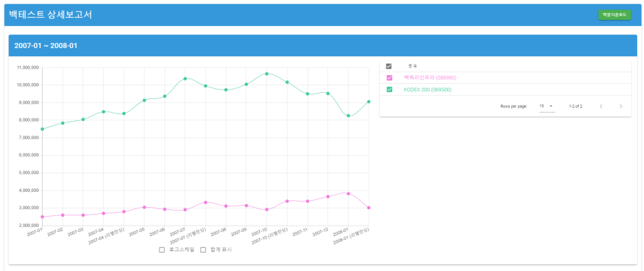Click pink 맥쿼리인프라 data point at 2007-05
Screen dimensions: 644x271
[144, 207]
